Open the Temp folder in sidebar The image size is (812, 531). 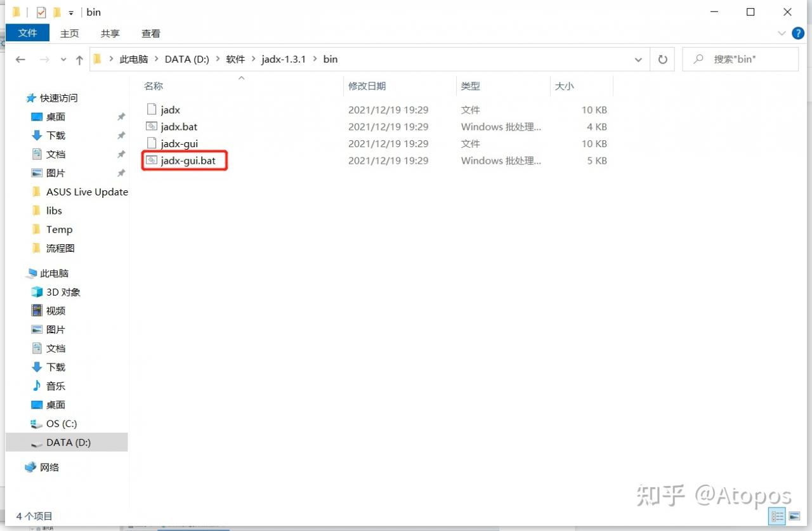point(60,230)
